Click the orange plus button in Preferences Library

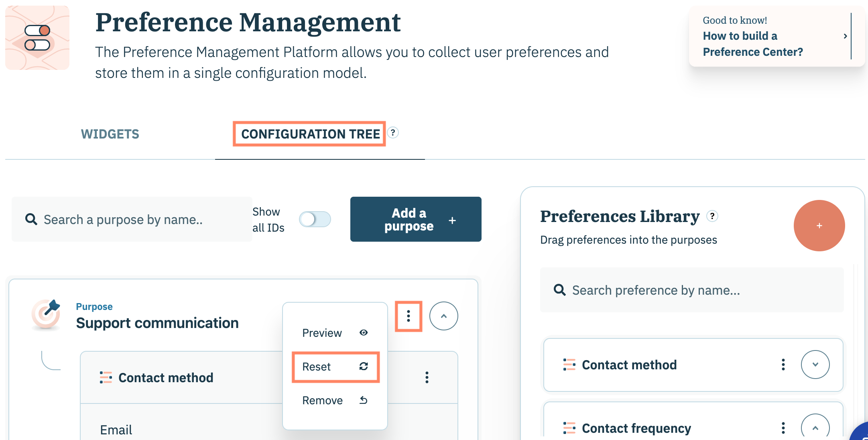(819, 226)
